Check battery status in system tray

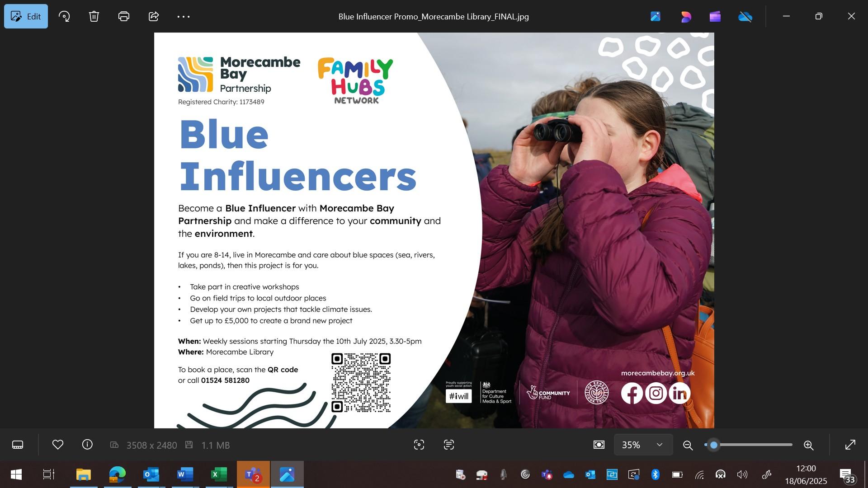pyautogui.click(x=677, y=474)
